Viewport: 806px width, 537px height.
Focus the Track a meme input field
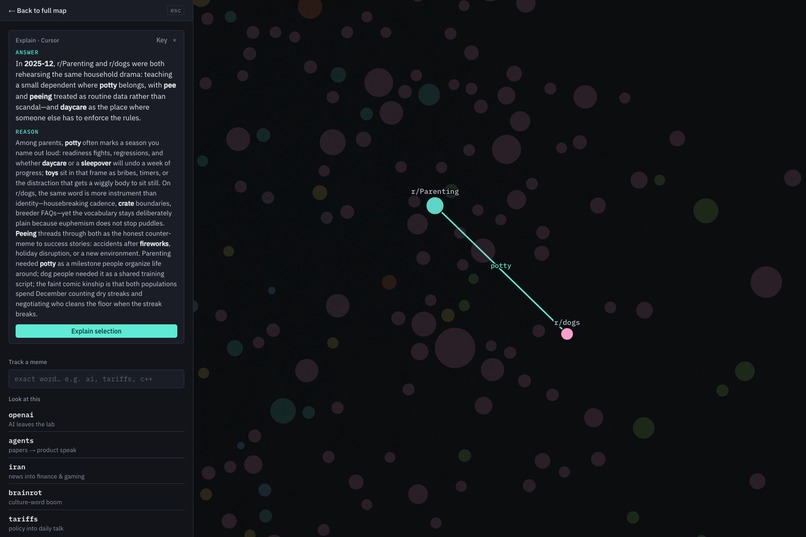coord(96,379)
